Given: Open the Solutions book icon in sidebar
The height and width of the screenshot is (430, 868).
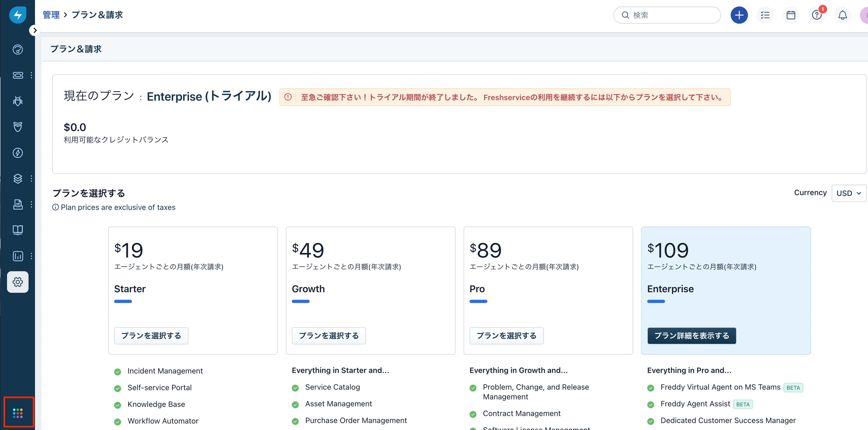Looking at the screenshot, I should click(17, 230).
